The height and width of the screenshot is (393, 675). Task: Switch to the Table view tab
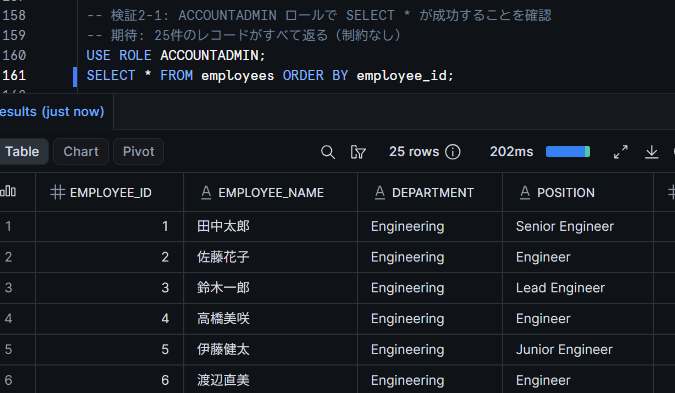[x=22, y=152]
